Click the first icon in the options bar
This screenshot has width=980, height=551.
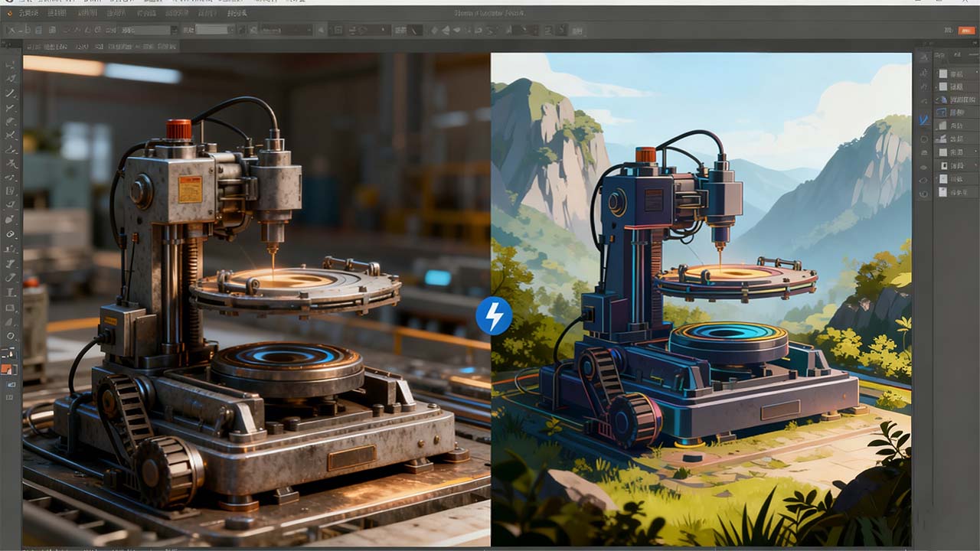click(x=11, y=30)
